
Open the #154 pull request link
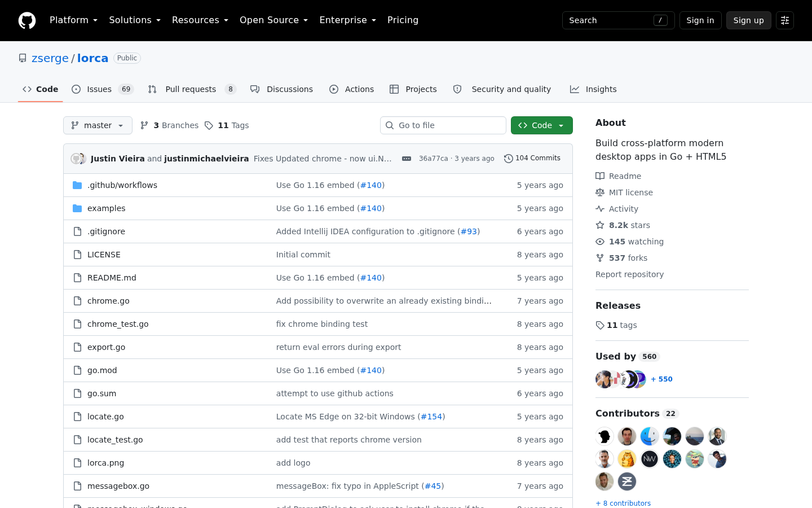click(431, 417)
